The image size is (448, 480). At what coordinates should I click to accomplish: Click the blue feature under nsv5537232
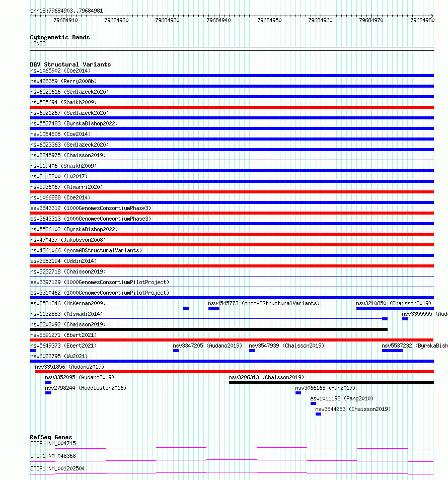click(x=392, y=351)
